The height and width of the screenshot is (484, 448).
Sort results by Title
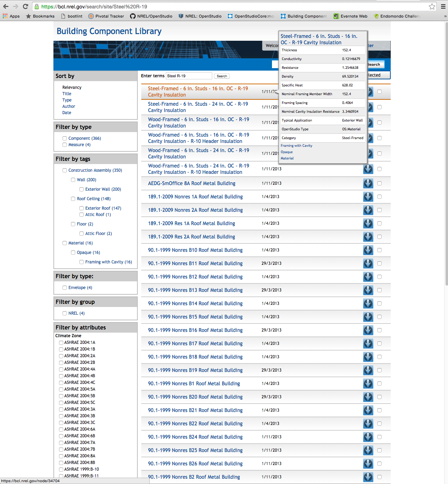(x=67, y=94)
